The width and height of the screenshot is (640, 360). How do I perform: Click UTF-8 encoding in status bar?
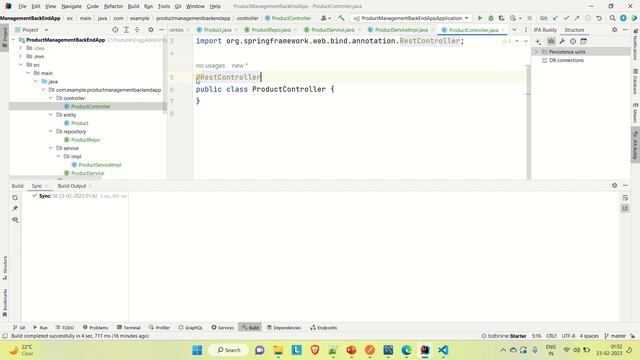click(x=568, y=336)
